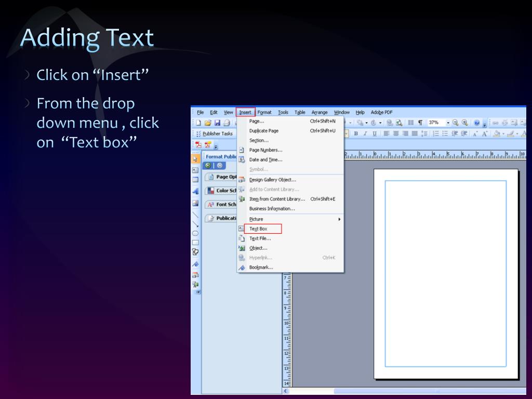Expand the Objects toolbar options at bottom
The width and height of the screenshot is (532, 399).
pyautogui.click(x=198, y=292)
